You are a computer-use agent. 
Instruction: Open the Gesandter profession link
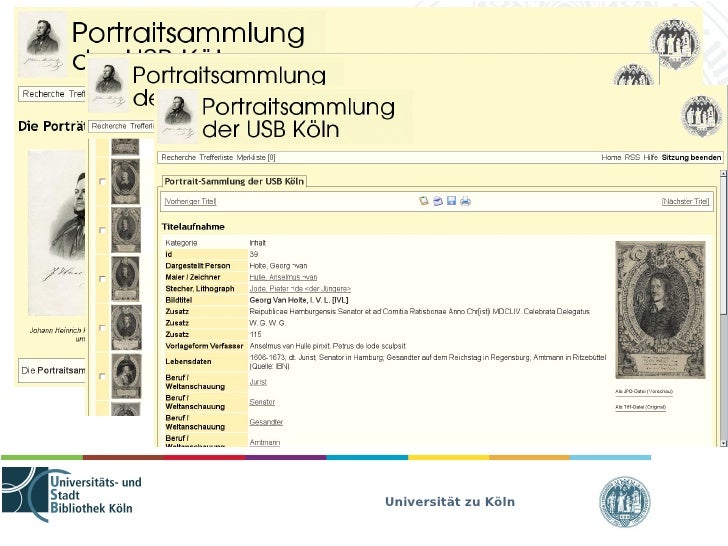266,422
